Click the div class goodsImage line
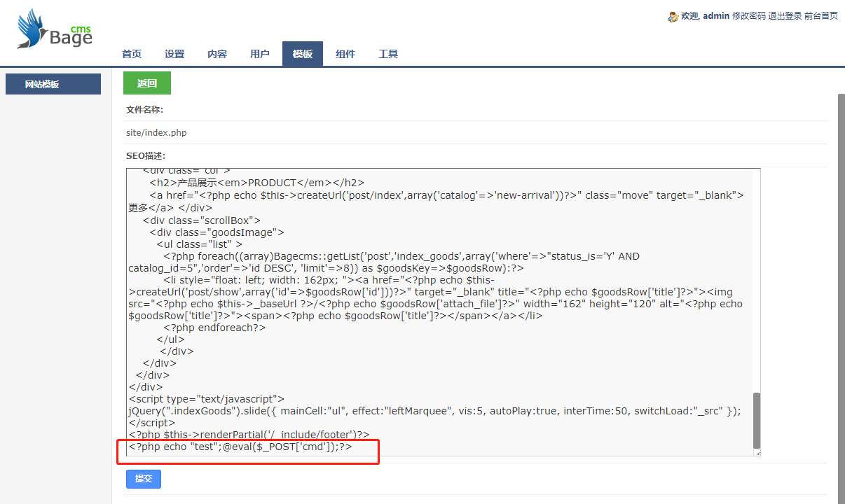Screen dimensions: 845x504 coord(217,232)
